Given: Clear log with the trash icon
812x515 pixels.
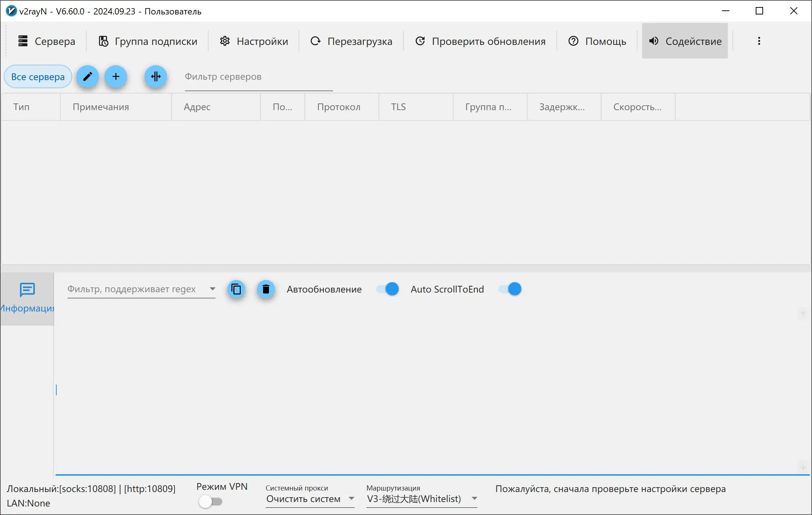Looking at the screenshot, I should 266,289.
